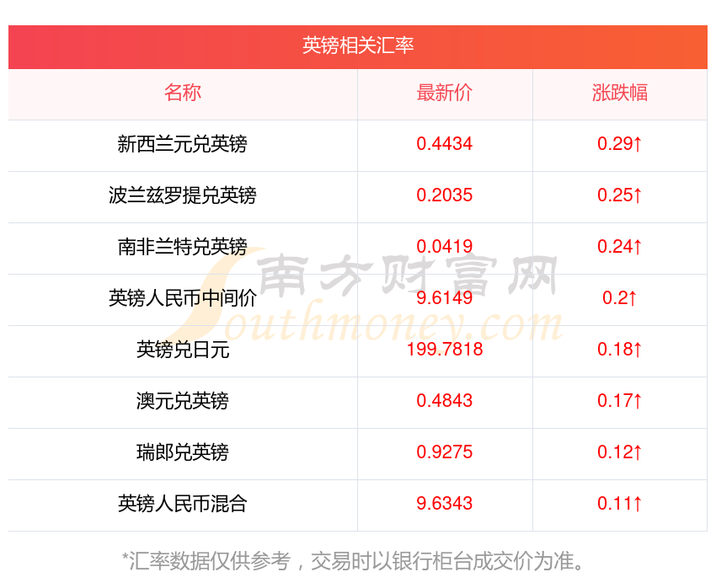Screen dimensions: 716x588
Task: Click the latest price 0.0419
Action: pos(444,247)
